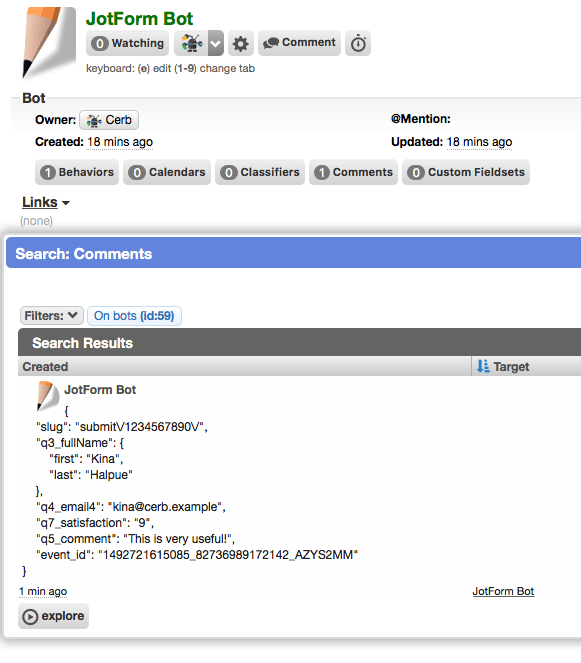Screen dimensions: 581x663
Task: Toggle the Watching button
Action: click(127, 43)
